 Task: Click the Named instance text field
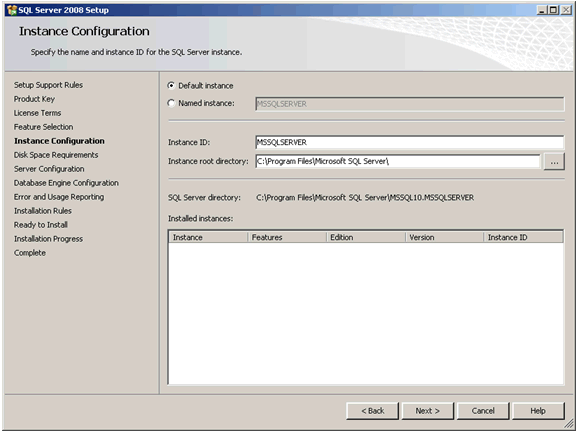coord(410,104)
